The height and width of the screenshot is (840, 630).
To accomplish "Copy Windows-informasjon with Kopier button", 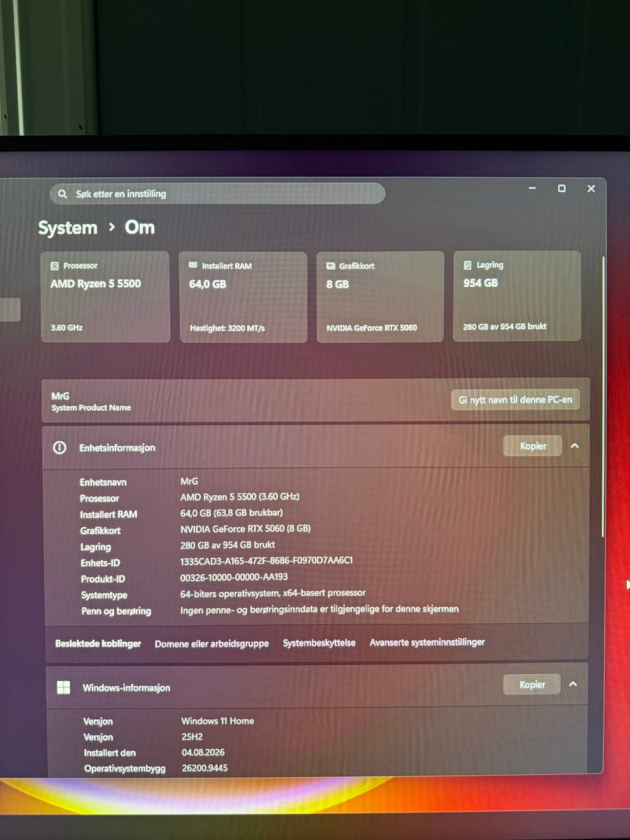I will coord(532,684).
